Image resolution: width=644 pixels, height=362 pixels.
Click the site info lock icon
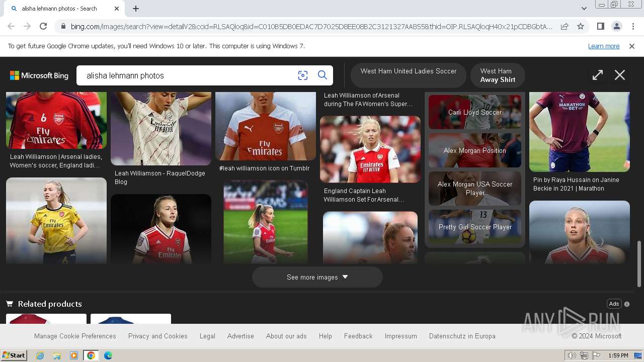click(x=62, y=26)
